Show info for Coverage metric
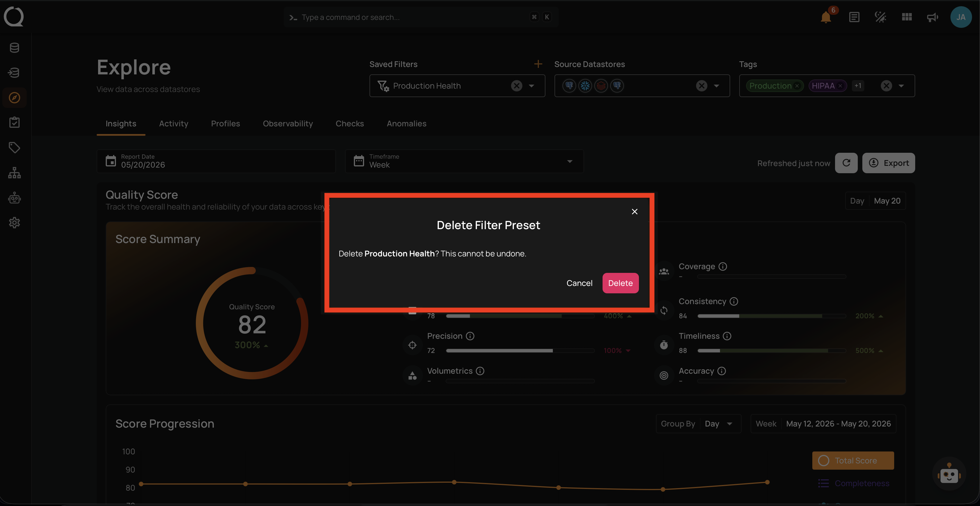This screenshot has height=506, width=980. tap(722, 267)
